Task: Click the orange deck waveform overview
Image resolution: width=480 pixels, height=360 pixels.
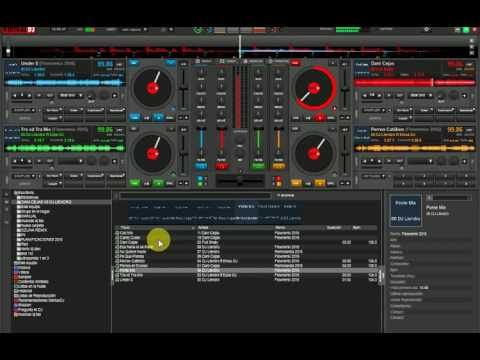Action: (415, 148)
